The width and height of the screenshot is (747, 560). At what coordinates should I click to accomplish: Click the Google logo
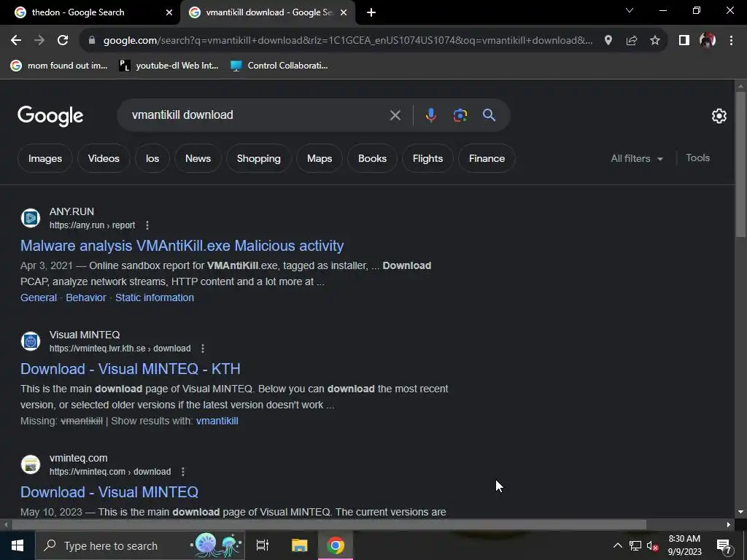[50, 116]
